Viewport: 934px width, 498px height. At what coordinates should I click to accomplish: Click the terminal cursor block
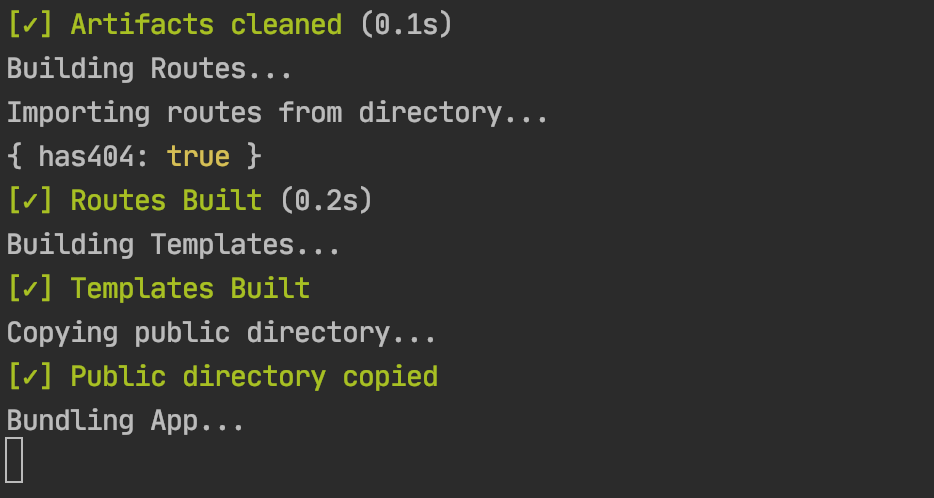pyautogui.click(x=14, y=460)
